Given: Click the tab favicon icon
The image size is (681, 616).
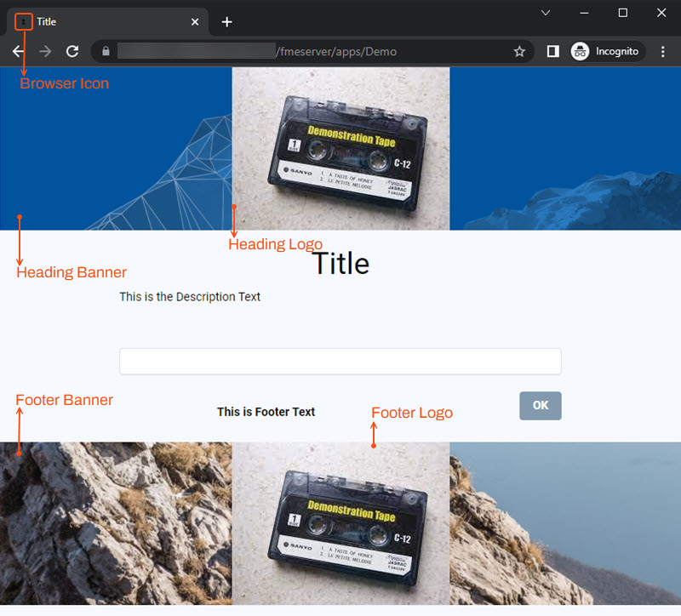Looking at the screenshot, I should 24,22.
